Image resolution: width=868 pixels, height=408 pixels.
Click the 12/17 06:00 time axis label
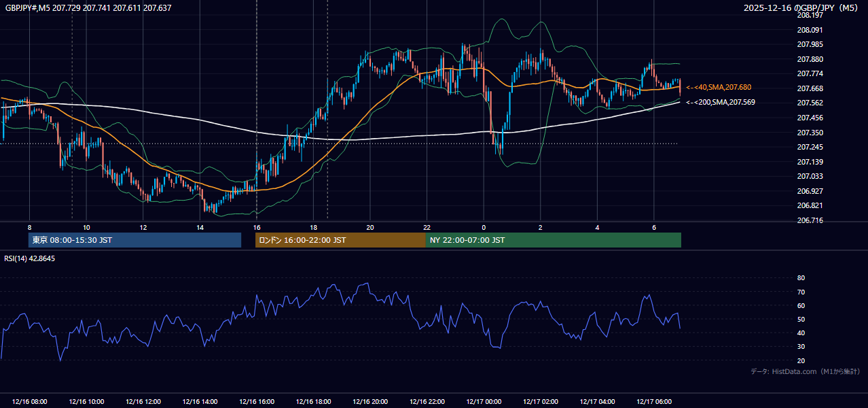coord(654,402)
